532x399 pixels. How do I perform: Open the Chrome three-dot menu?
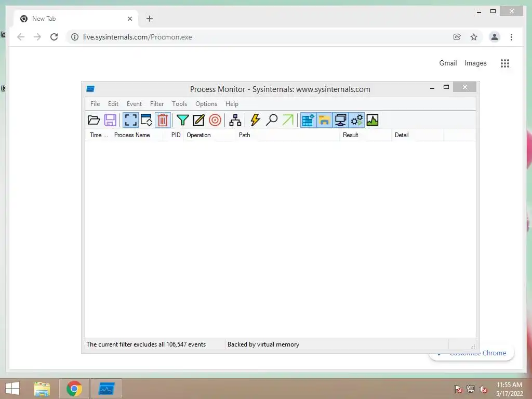point(511,37)
